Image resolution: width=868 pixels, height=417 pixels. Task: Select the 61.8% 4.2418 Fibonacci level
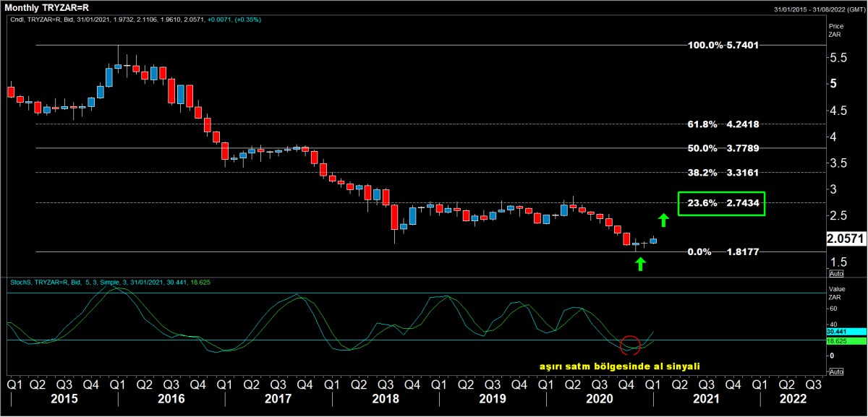723,124
